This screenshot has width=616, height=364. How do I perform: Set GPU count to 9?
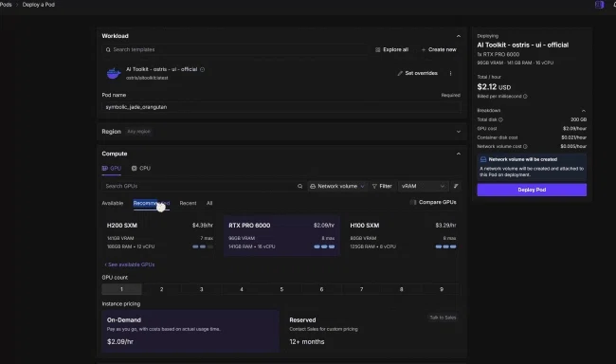pyautogui.click(x=442, y=289)
